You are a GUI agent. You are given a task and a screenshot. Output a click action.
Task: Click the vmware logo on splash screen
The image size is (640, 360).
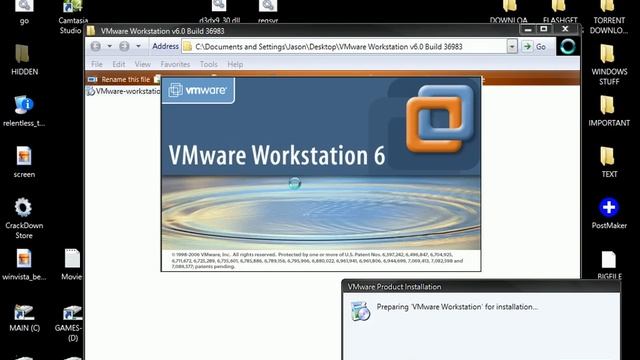pos(198,90)
